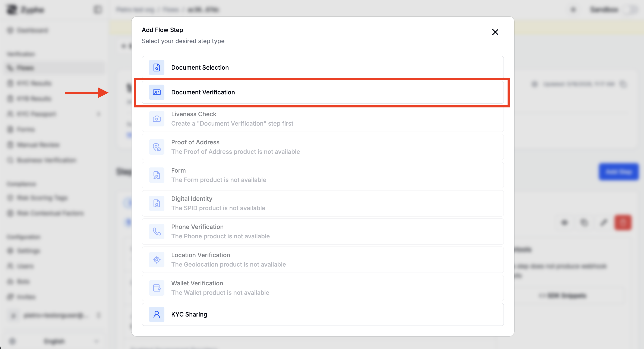Click the Digital Identity option
This screenshot has width=644, height=349.
pyautogui.click(x=322, y=203)
